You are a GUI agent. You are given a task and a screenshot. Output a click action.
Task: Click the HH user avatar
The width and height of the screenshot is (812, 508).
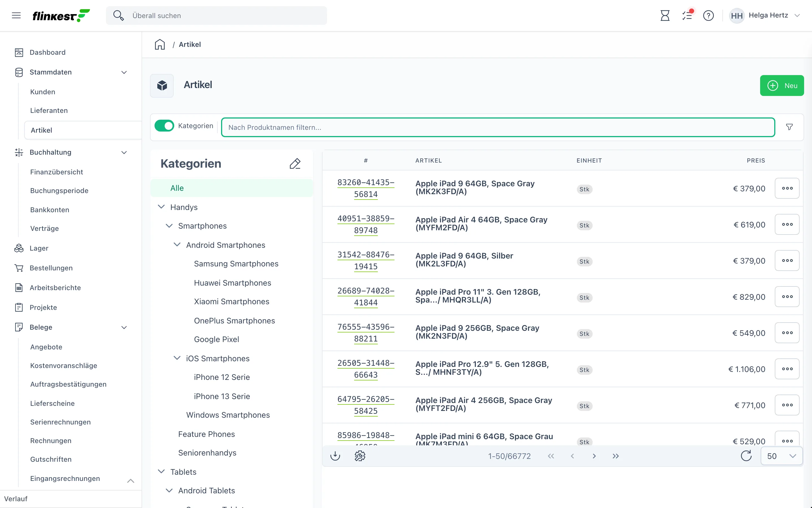point(736,16)
